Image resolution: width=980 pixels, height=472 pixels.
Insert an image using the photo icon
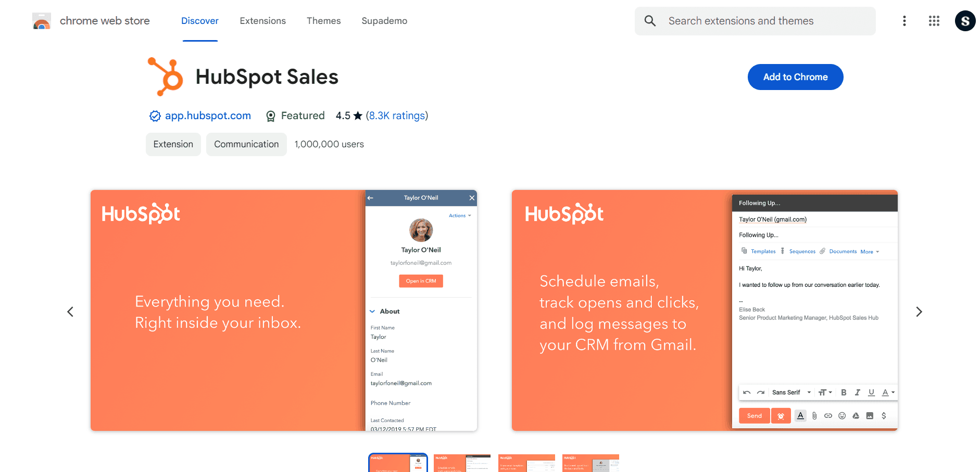pyautogui.click(x=870, y=416)
